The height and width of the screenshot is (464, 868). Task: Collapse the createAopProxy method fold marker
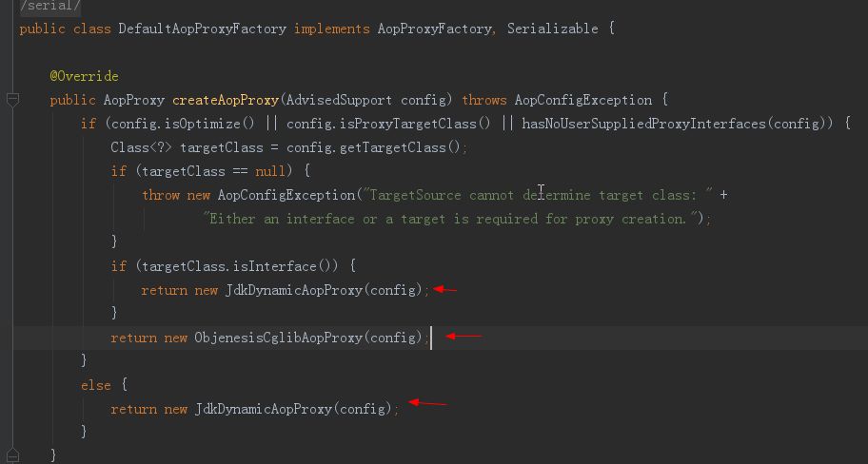[x=12, y=100]
